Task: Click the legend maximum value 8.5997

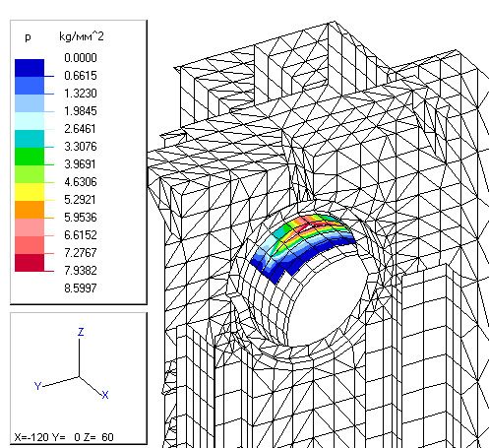Action: 81,288
